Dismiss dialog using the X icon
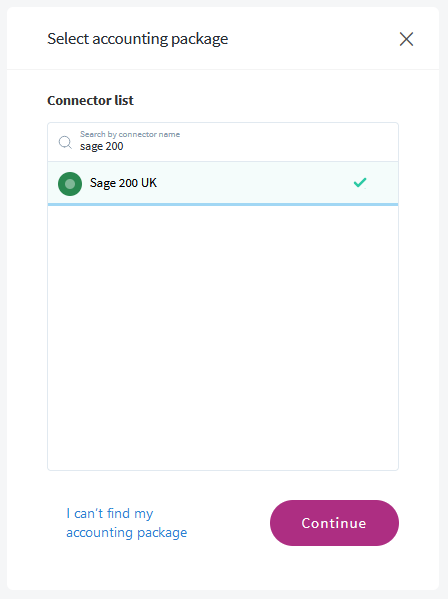The image size is (448, 599). coord(406,39)
